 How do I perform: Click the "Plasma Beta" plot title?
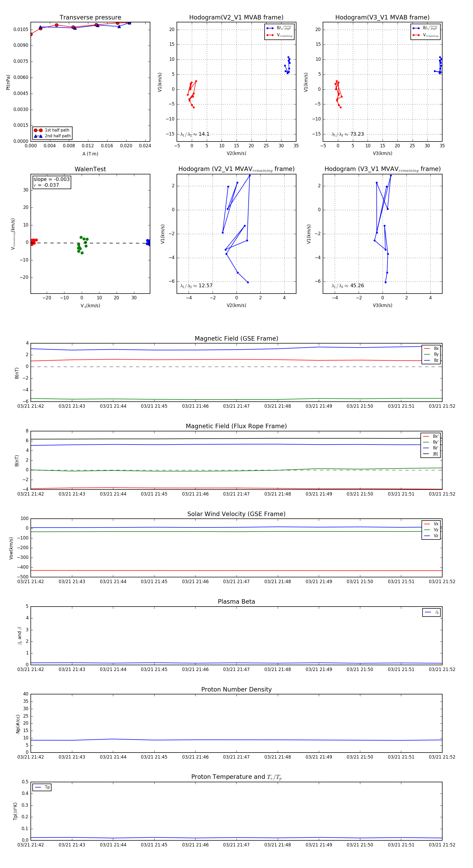click(236, 602)
